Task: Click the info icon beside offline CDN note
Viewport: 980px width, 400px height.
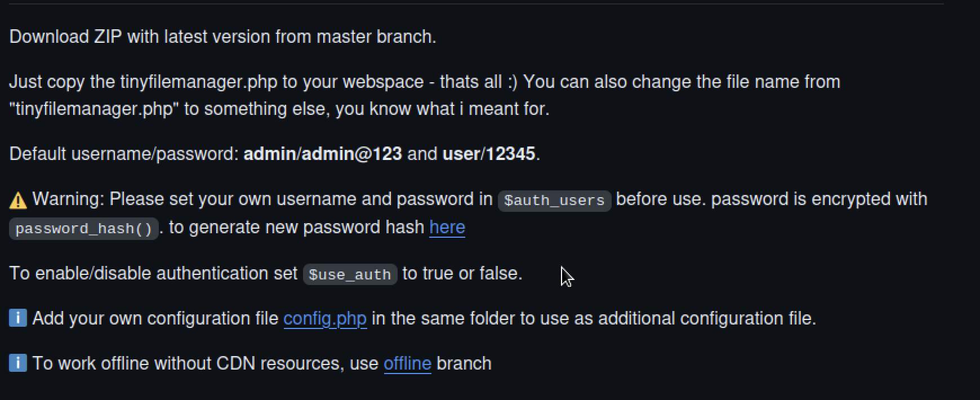Action: click(x=18, y=363)
